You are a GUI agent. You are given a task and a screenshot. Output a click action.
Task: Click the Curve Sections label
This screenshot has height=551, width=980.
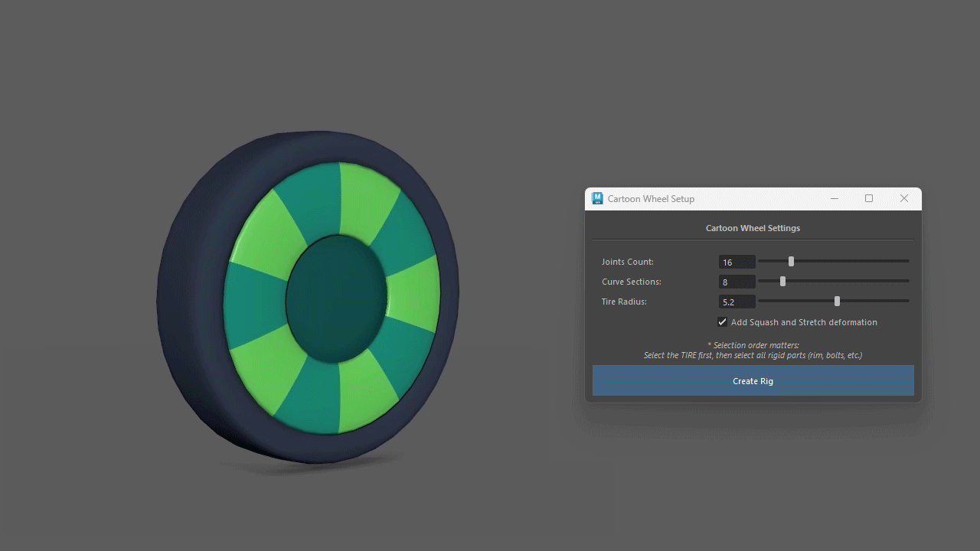click(632, 282)
